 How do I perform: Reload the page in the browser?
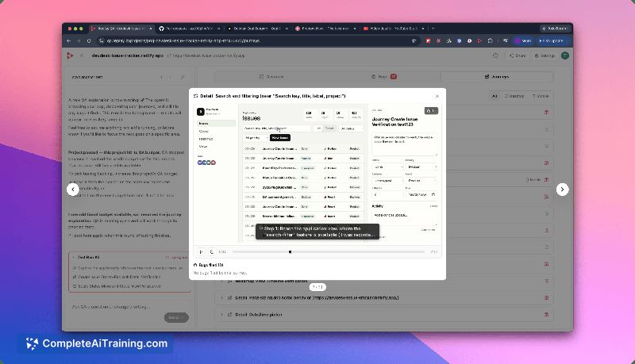click(89, 41)
